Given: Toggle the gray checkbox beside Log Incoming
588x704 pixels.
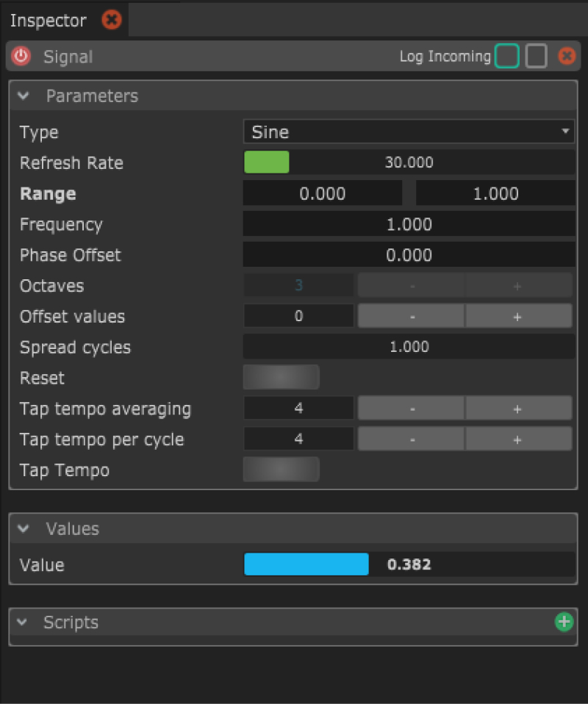Looking at the screenshot, I should pos(537,56).
